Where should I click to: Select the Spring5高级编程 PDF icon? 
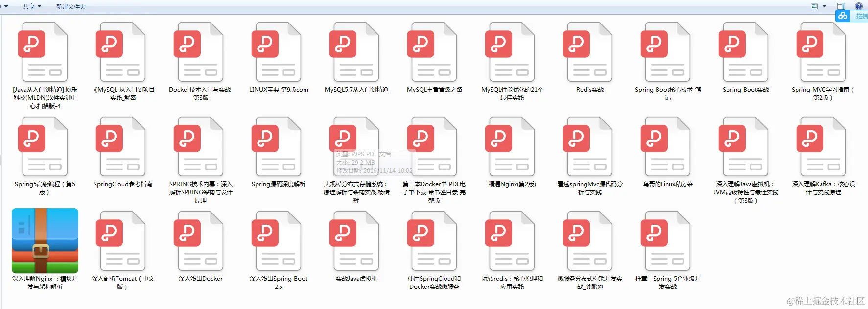pyautogui.click(x=43, y=146)
